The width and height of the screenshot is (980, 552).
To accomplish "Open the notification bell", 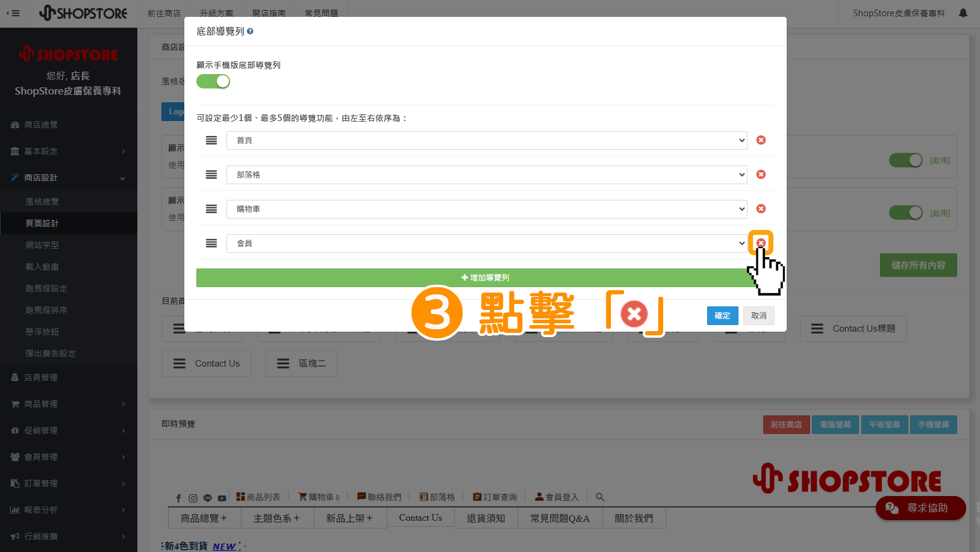I will tap(963, 13).
